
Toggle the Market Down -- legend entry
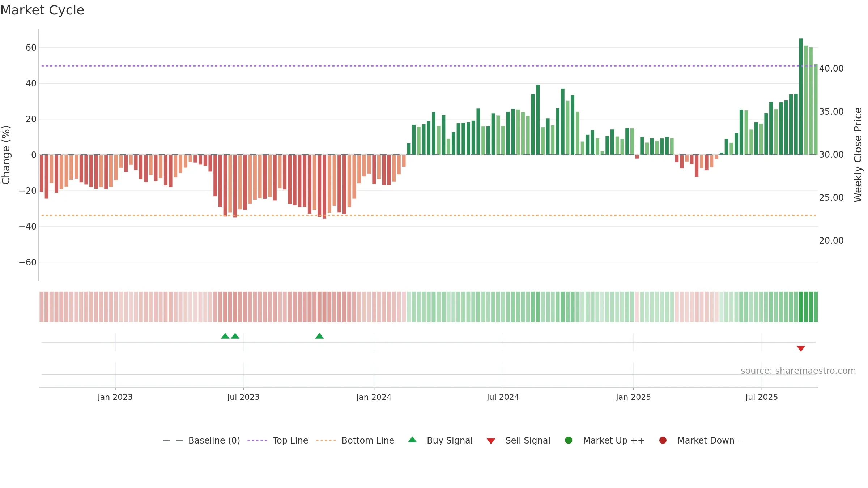click(701, 440)
